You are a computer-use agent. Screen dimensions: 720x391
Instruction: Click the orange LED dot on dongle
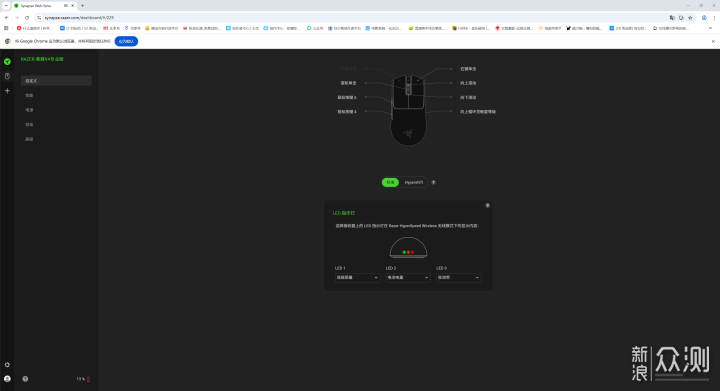coord(408,252)
